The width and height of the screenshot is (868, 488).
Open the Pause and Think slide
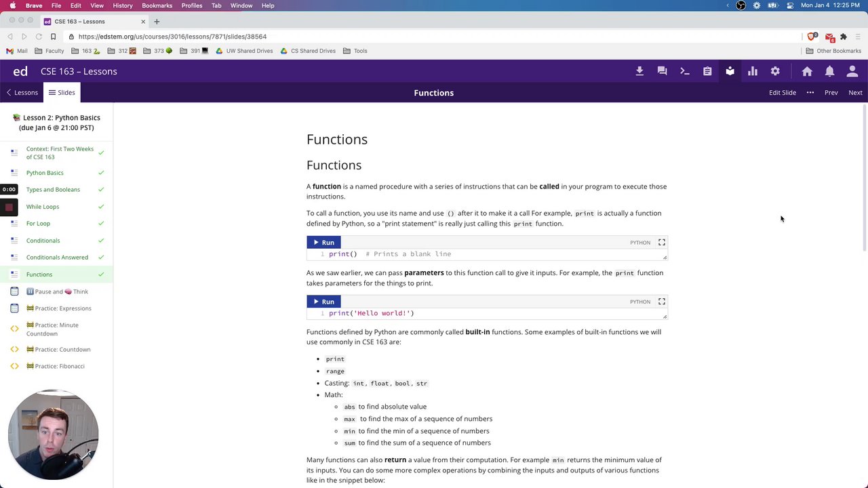[x=56, y=291]
